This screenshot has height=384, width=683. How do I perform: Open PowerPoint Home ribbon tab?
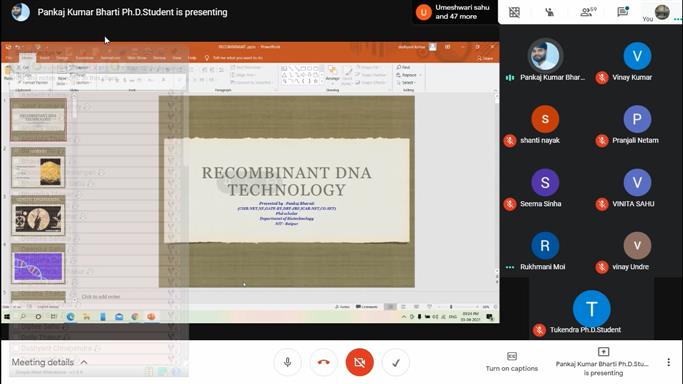click(x=27, y=57)
